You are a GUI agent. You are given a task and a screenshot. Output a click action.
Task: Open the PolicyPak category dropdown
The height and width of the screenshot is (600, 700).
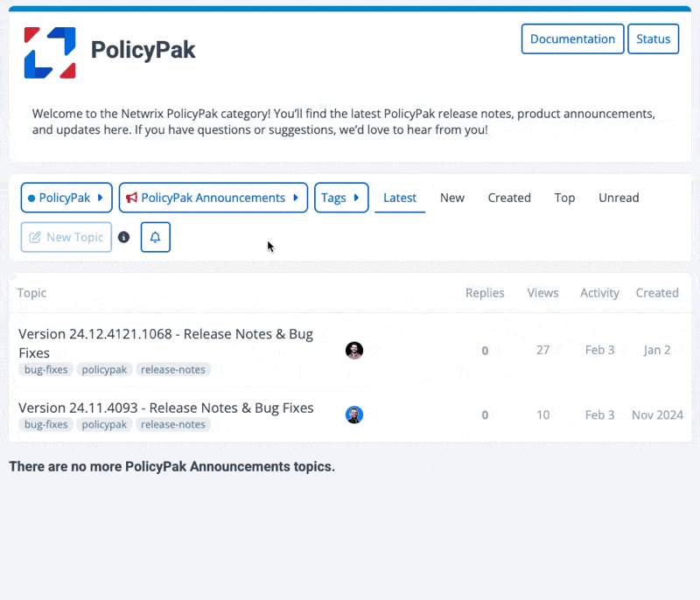pos(66,198)
